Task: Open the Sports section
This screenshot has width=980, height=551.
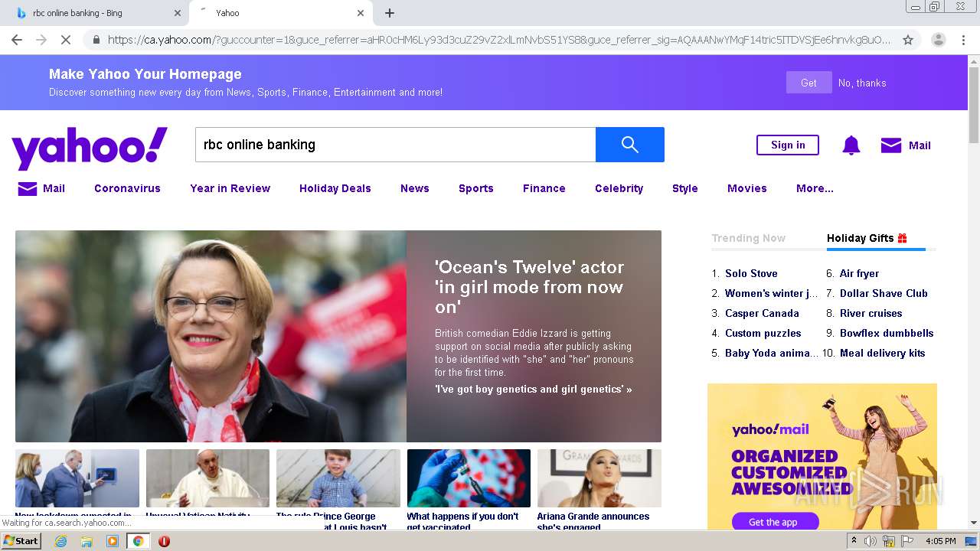Action: click(x=475, y=188)
